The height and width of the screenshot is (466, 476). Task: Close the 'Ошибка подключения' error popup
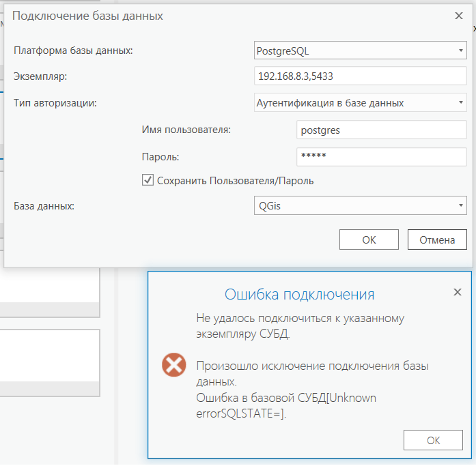[458, 291]
